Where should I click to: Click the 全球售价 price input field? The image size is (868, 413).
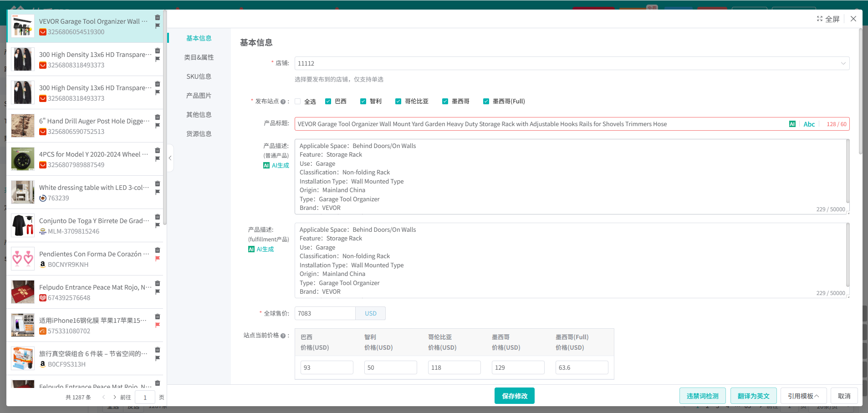point(325,313)
